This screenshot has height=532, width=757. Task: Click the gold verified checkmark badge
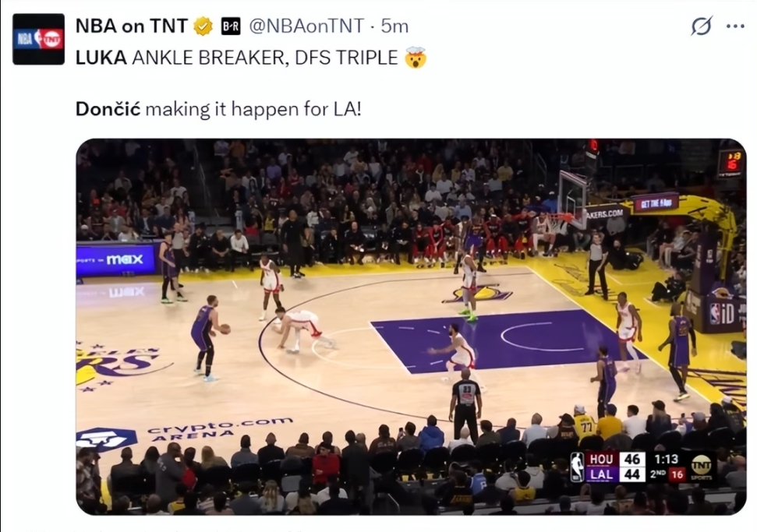tap(203, 26)
